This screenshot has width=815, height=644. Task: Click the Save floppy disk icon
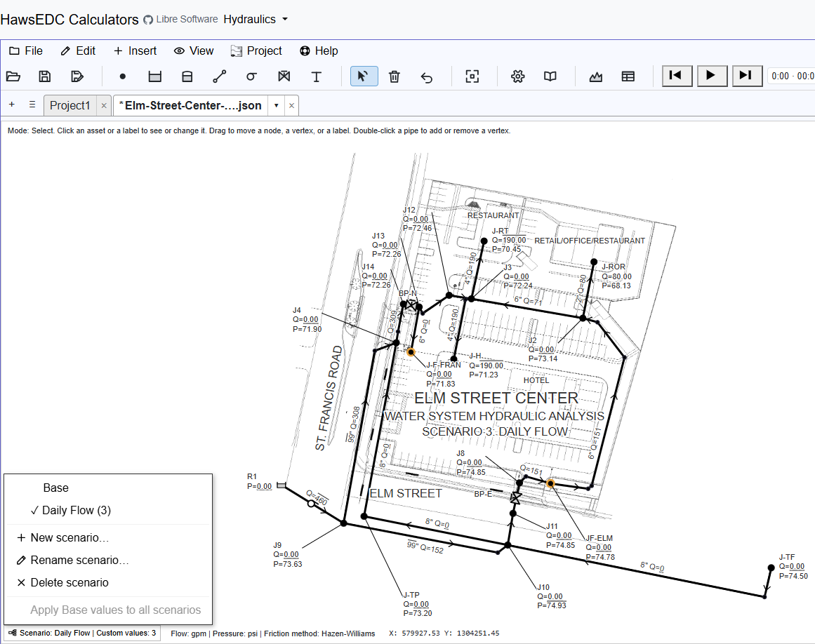click(x=45, y=76)
